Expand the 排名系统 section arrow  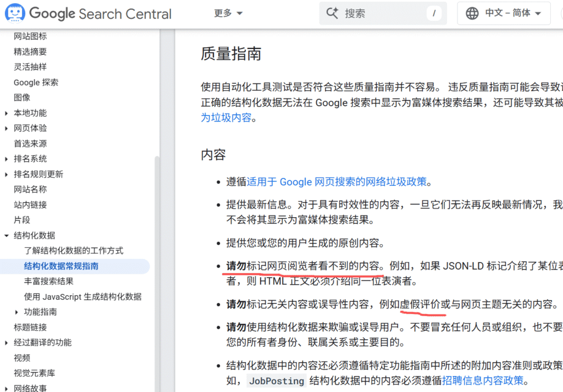(x=6, y=159)
